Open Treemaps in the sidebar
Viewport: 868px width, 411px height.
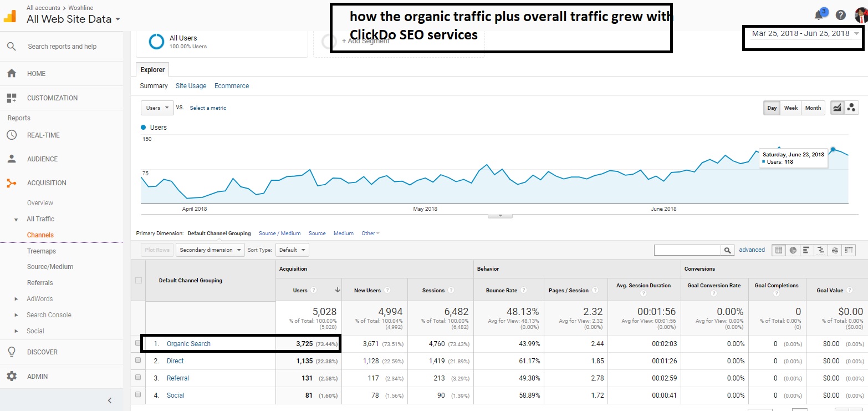pos(42,251)
